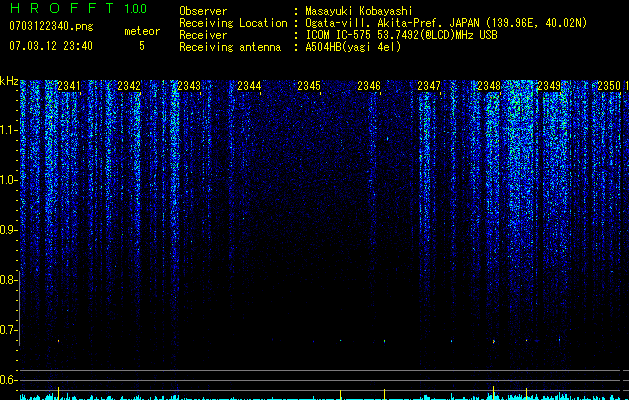Click the Observer label
The height and width of the screenshot is (400, 629).
point(203,11)
